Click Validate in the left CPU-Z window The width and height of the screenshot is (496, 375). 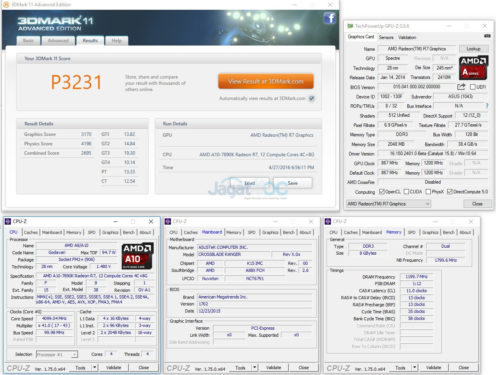113,367
